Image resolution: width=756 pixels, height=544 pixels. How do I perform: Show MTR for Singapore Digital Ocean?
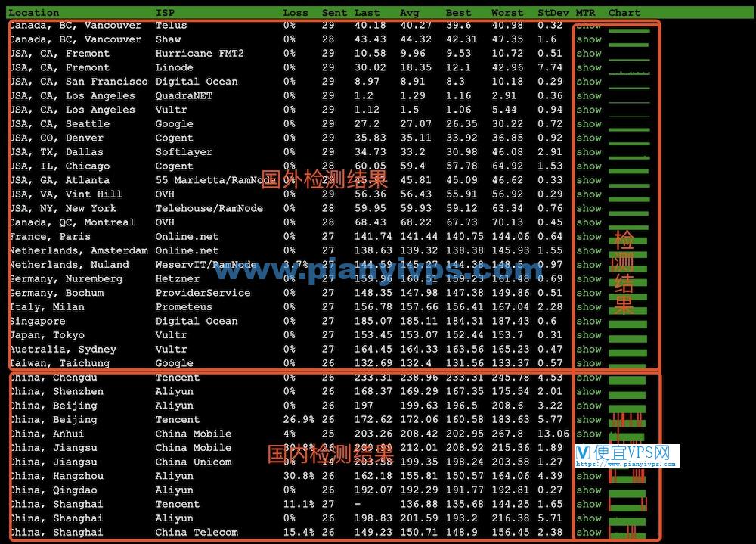coord(589,321)
